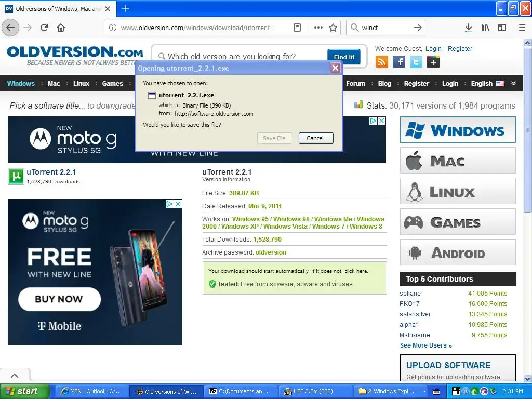This screenshot has height=399, width=532.
Task: Expand the language chevron next to English
Action: click(514, 83)
